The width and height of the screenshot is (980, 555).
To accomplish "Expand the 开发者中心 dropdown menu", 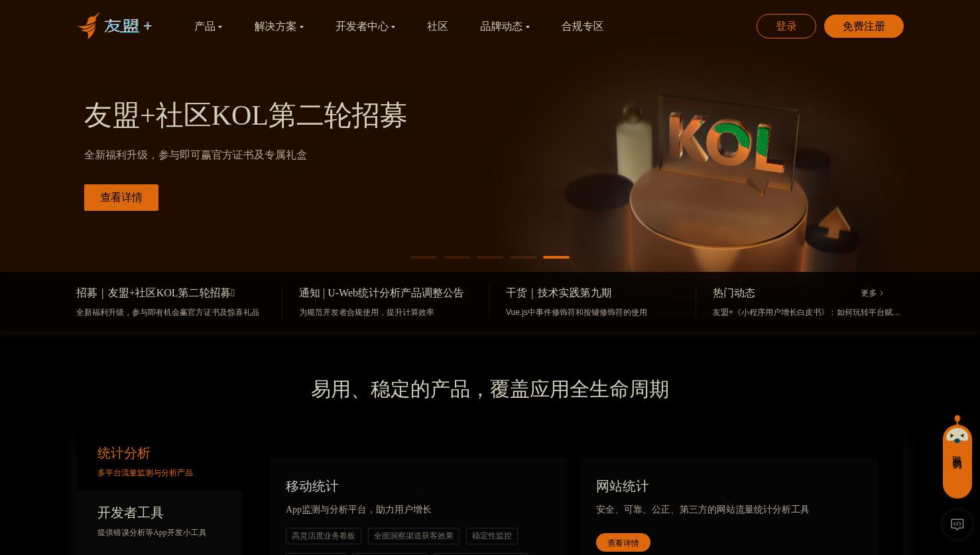I will click(365, 27).
